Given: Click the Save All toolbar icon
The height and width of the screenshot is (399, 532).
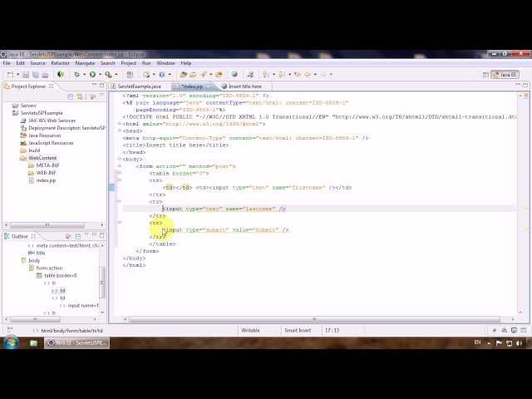Looking at the screenshot, I should tap(35, 75).
